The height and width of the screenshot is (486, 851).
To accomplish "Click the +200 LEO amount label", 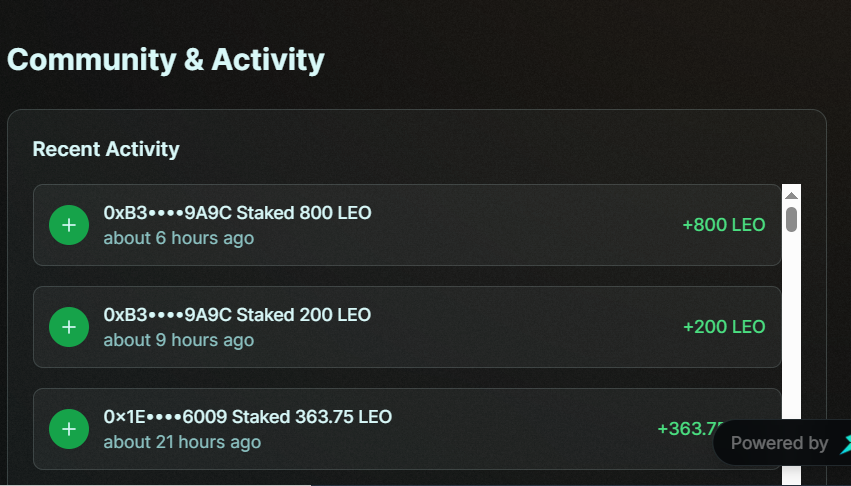I will 723,327.
